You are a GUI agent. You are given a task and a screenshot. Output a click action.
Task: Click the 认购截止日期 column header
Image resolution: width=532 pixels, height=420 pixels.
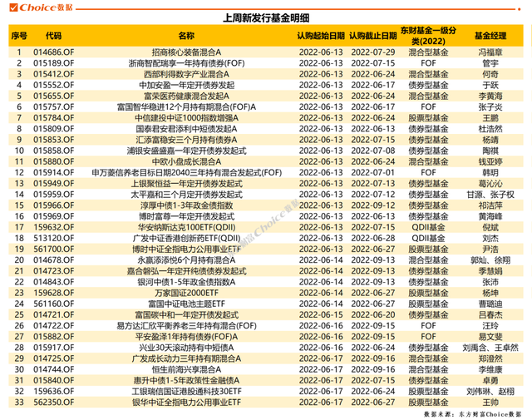click(x=372, y=37)
